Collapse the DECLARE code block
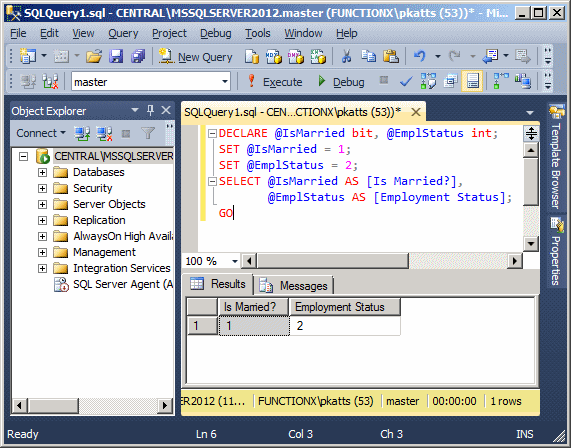This screenshot has width=571, height=448. (212, 133)
